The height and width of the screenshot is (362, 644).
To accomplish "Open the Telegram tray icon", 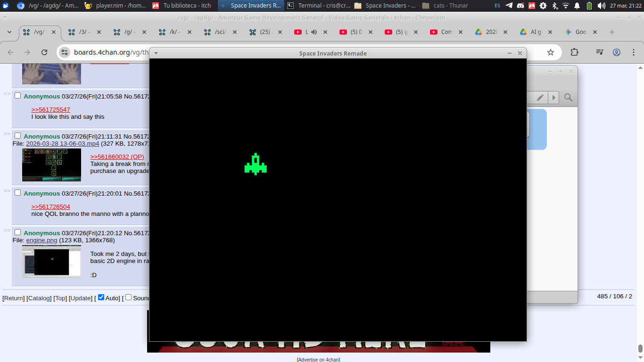I will 509,6.
